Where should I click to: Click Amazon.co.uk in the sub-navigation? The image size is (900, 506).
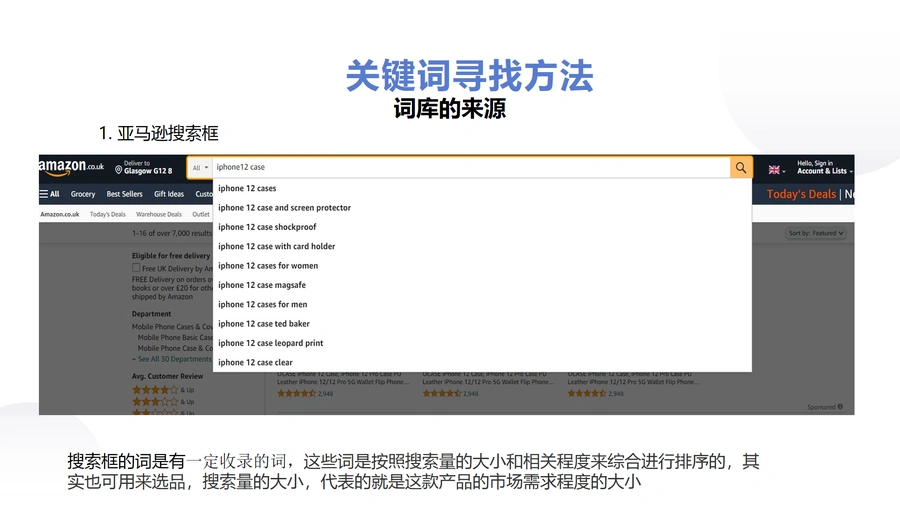(x=60, y=215)
